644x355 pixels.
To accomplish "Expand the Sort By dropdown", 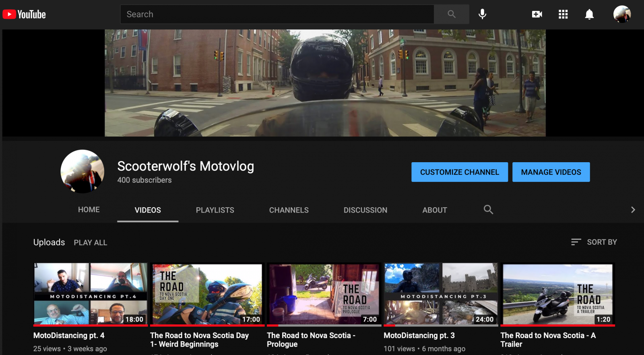I will [x=594, y=242].
